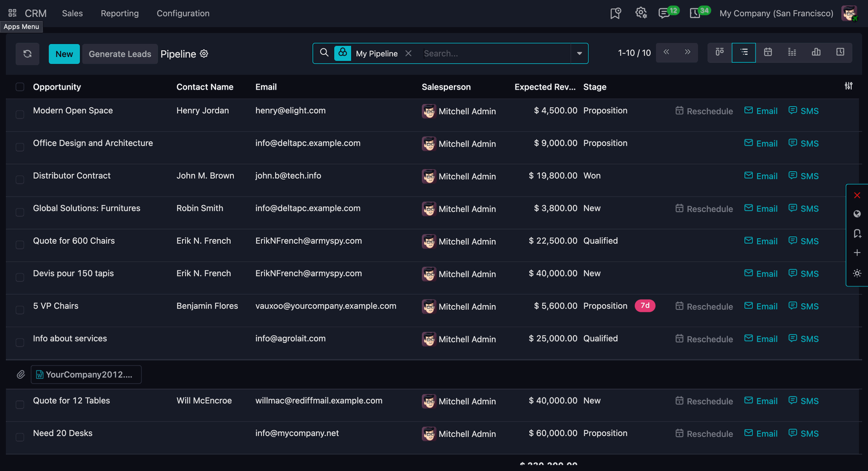Screen dimensions: 868x471
Task: Open the user avatar menu
Action: 849,13
